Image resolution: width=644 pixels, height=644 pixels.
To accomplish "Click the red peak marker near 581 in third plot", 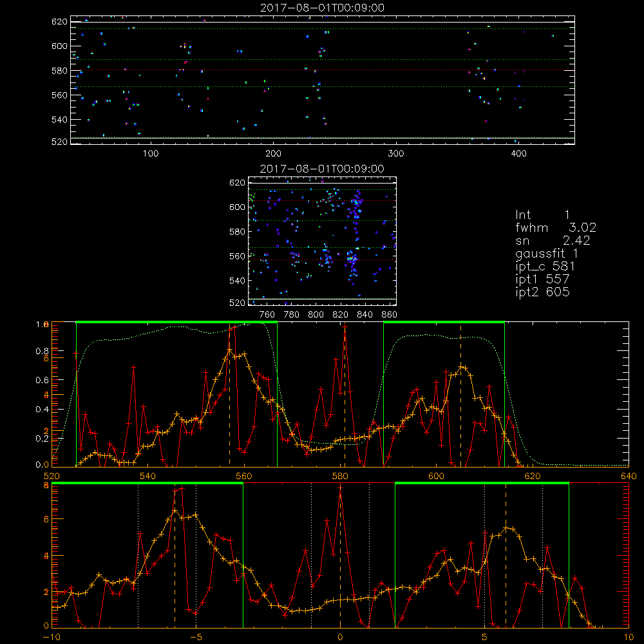I will (345, 328).
